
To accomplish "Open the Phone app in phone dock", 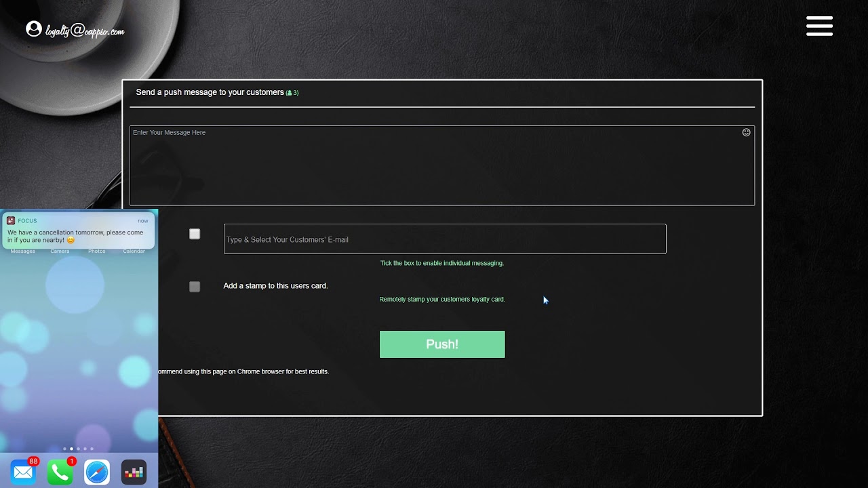I will (x=60, y=472).
